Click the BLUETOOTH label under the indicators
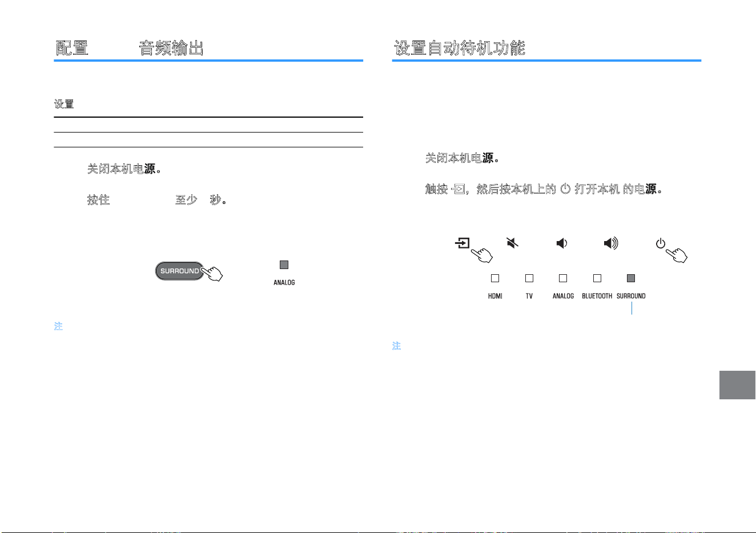Screen dimensions: 756x533 [x=597, y=296]
